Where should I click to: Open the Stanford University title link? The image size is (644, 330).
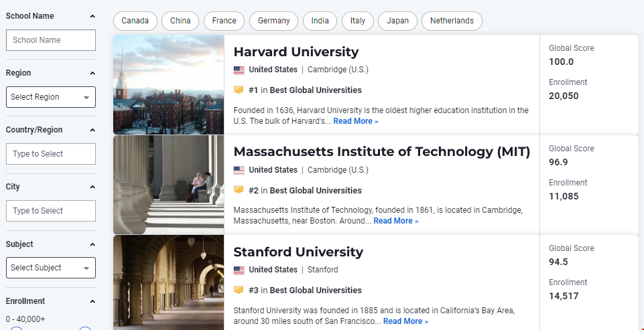[298, 252]
